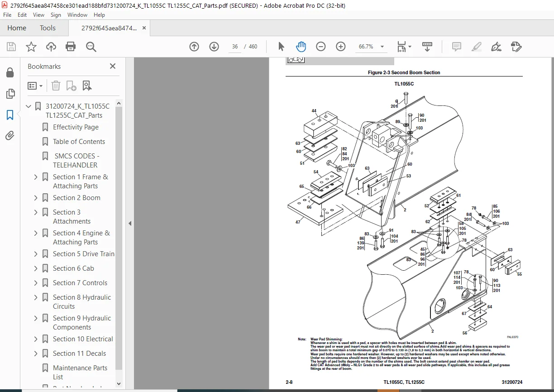This screenshot has height=392, width=554.
Task: Open the View menu
Action: click(x=39, y=15)
